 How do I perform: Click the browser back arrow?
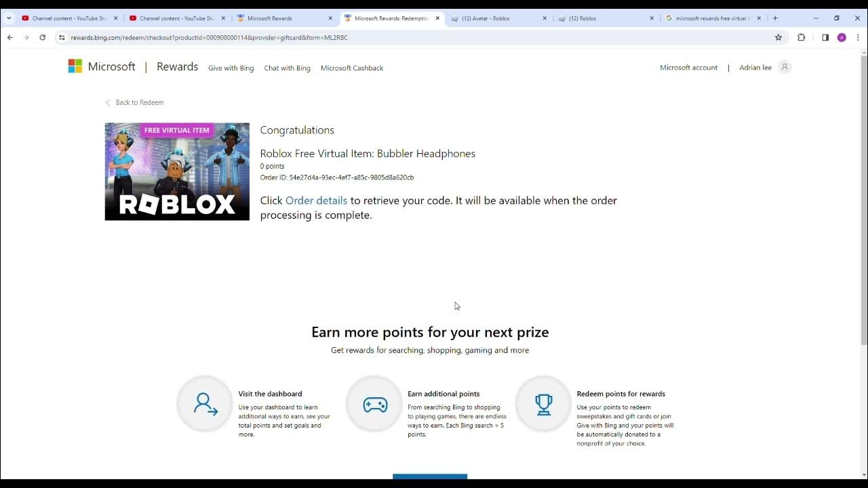9,37
